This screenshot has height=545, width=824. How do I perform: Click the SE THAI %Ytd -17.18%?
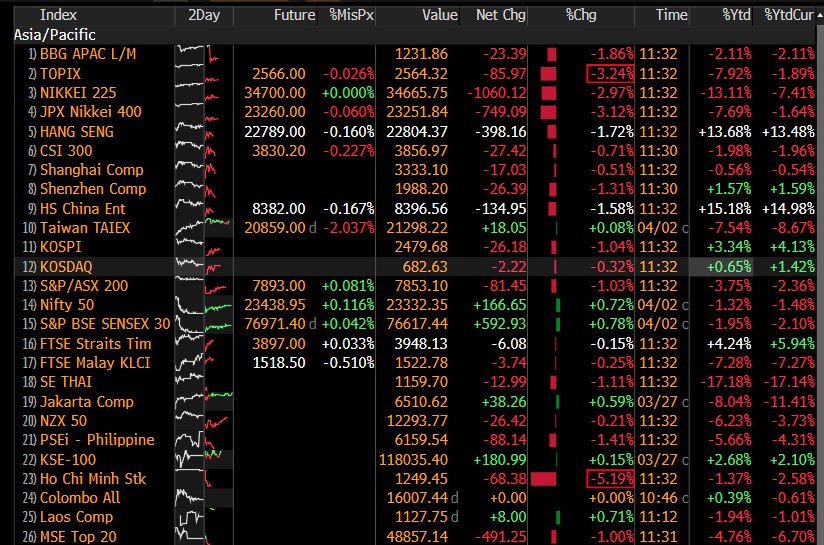click(x=726, y=382)
